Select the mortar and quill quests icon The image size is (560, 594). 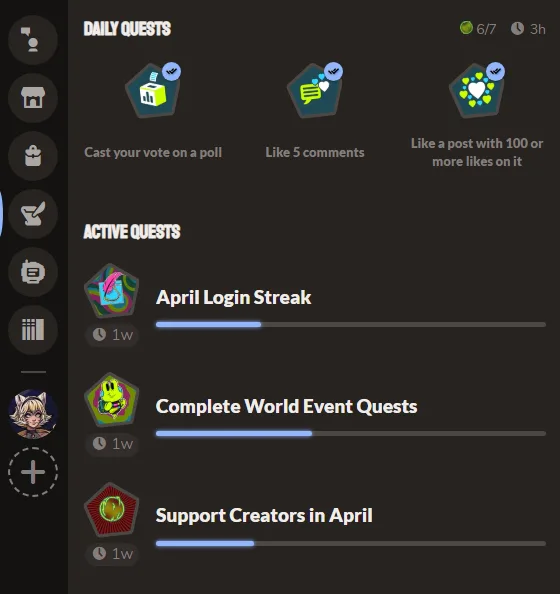coord(33,214)
